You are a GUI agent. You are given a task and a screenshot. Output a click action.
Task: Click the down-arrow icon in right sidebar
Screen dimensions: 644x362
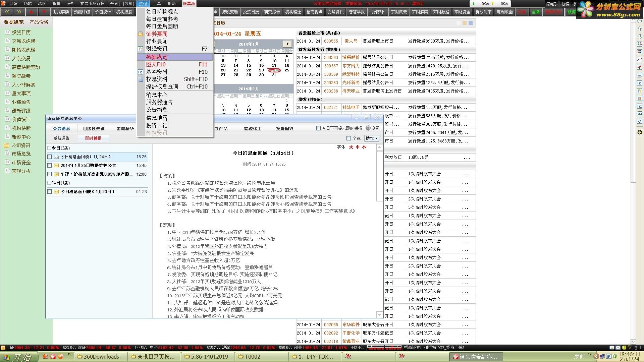pyautogui.click(x=640, y=37)
